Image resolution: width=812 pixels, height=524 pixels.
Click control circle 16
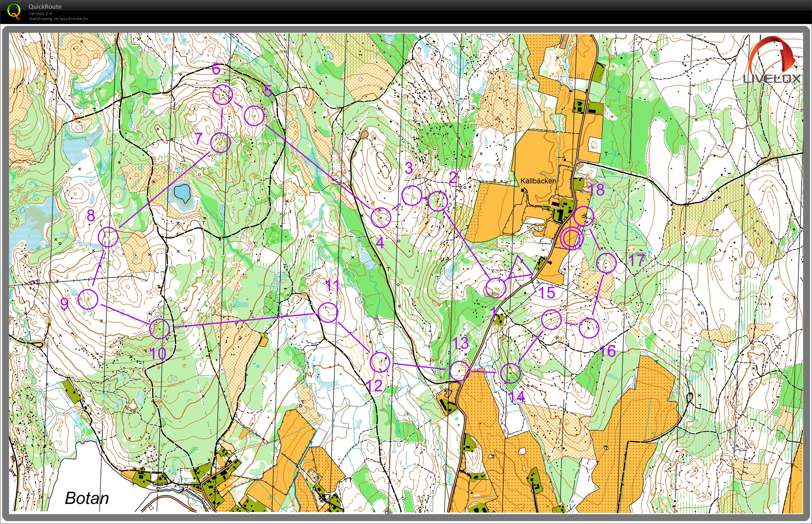(589, 328)
